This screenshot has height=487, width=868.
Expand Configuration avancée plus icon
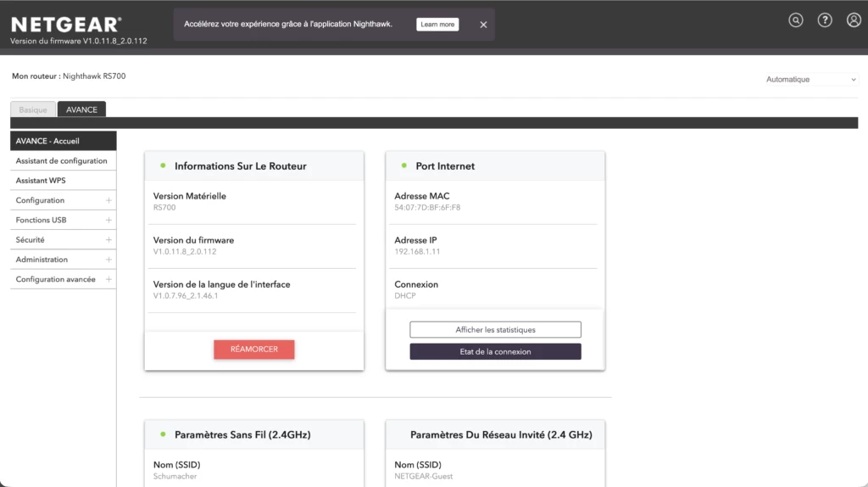point(108,279)
